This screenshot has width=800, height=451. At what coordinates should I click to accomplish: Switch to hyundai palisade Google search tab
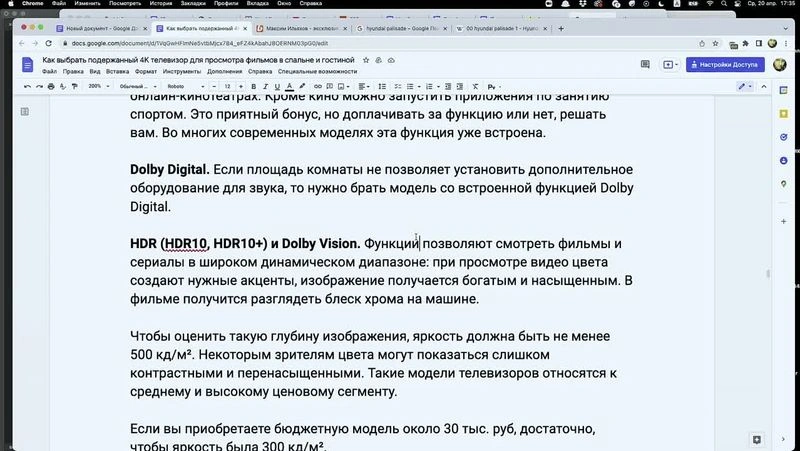coord(402,29)
